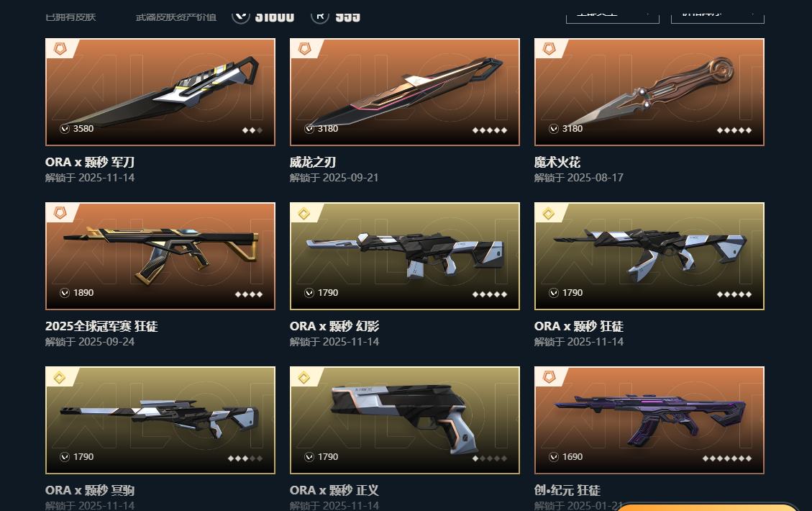Click the VP coin icon beside 1690
Image resolution: width=812 pixels, height=511 pixels.
(x=554, y=456)
